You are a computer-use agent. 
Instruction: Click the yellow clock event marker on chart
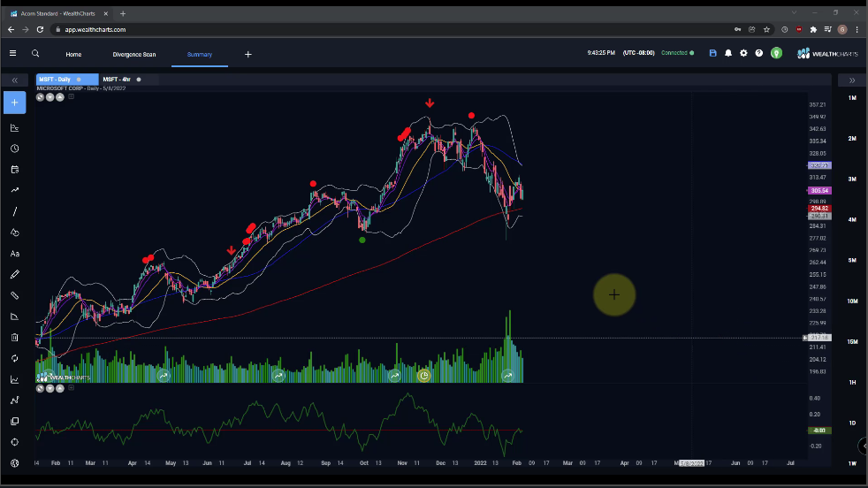[x=423, y=376]
